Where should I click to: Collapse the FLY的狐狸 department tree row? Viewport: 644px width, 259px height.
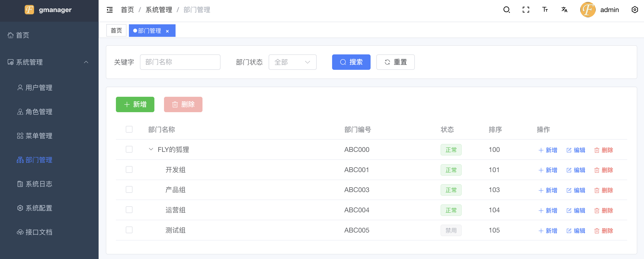151,149
